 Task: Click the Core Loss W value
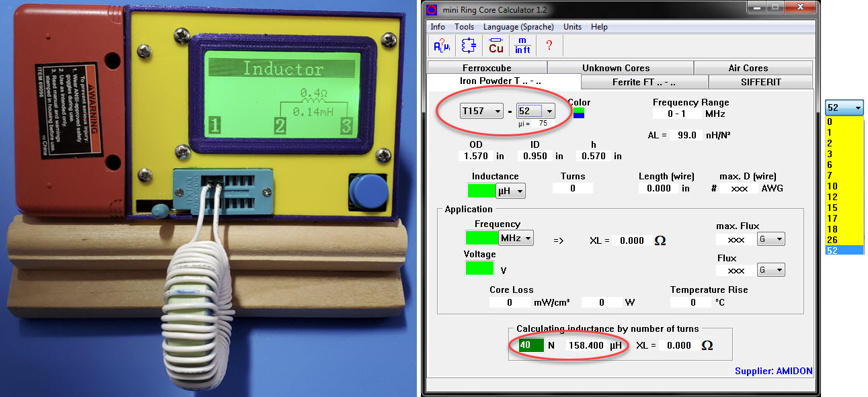pos(601,303)
